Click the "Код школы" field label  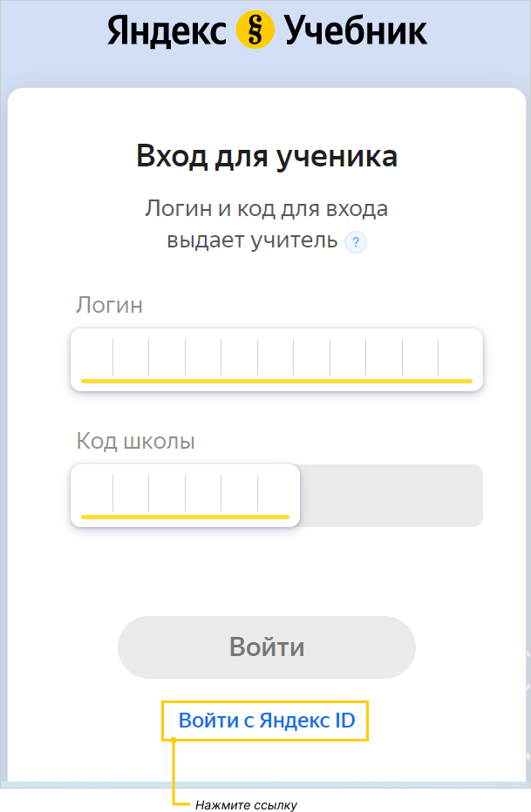tap(136, 441)
